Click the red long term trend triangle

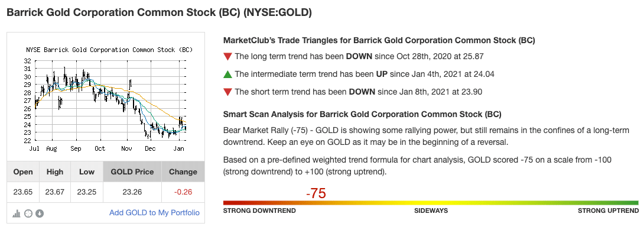pyautogui.click(x=227, y=57)
